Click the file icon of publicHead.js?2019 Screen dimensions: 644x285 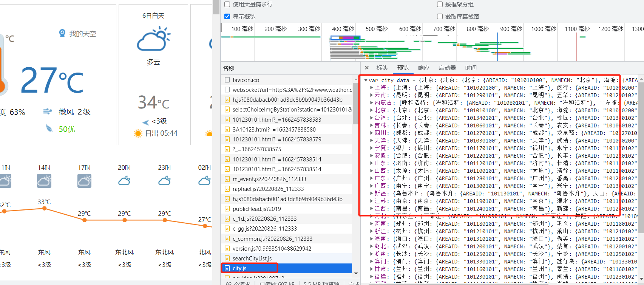click(x=227, y=209)
